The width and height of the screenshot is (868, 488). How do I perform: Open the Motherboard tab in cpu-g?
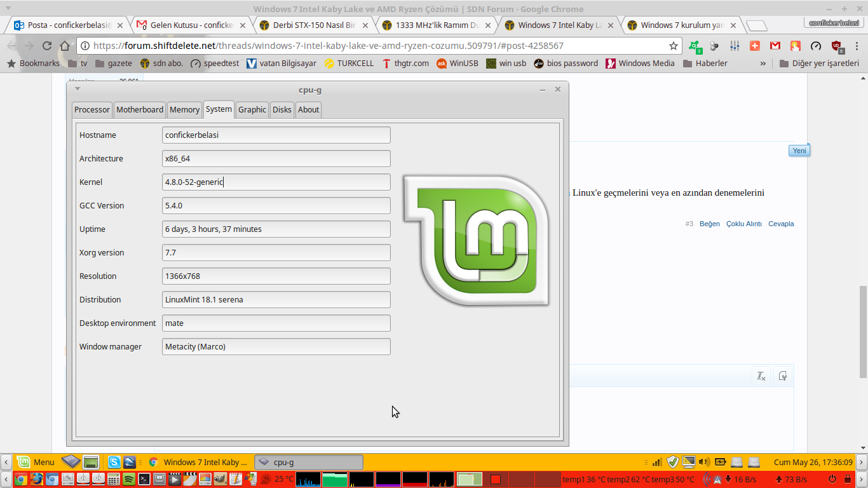(x=140, y=109)
